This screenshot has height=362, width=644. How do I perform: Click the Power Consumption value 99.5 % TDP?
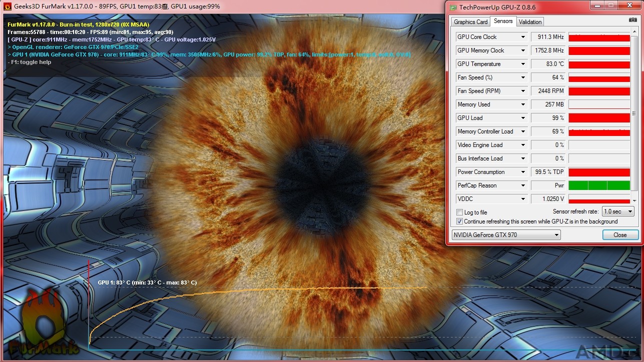(548, 172)
